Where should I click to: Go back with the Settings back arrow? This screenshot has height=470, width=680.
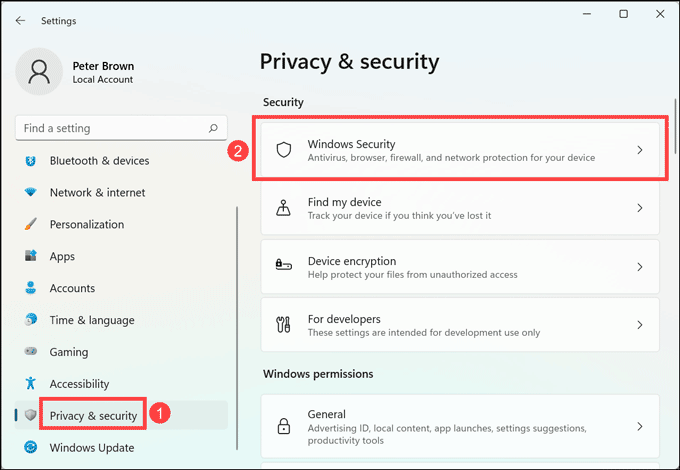[20, 20]
